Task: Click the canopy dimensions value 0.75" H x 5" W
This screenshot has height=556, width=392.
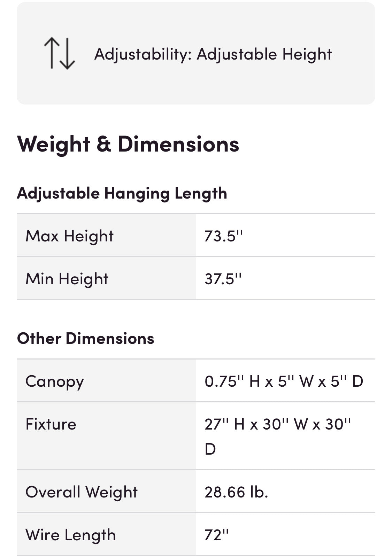Action: click(x=284, y=381)
